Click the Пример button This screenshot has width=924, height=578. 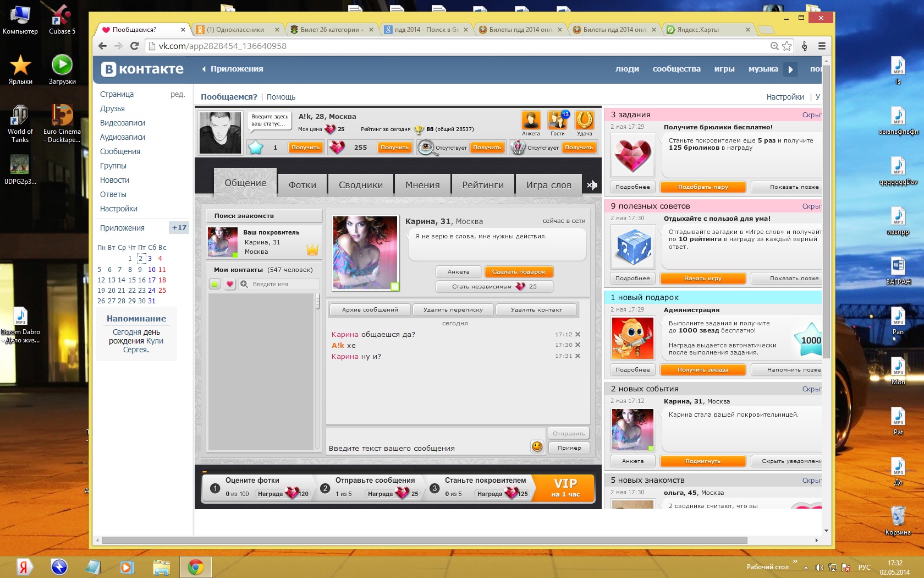pyautogui.click(x=569, y=448)
